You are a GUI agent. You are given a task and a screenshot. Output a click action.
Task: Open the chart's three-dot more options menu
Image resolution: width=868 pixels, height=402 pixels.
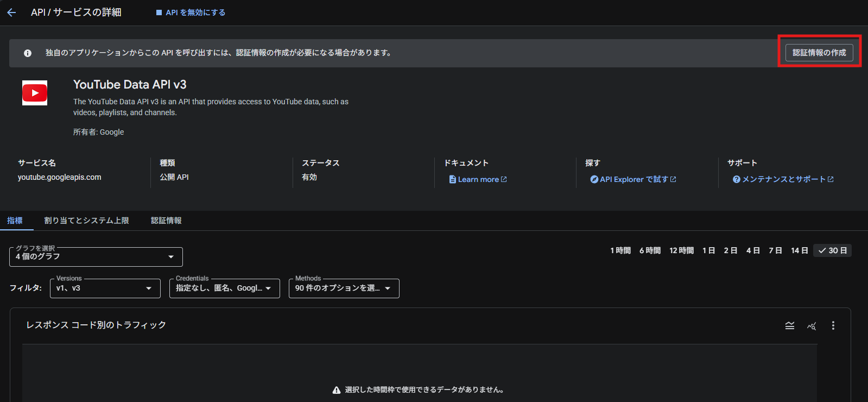coord(833,325)
